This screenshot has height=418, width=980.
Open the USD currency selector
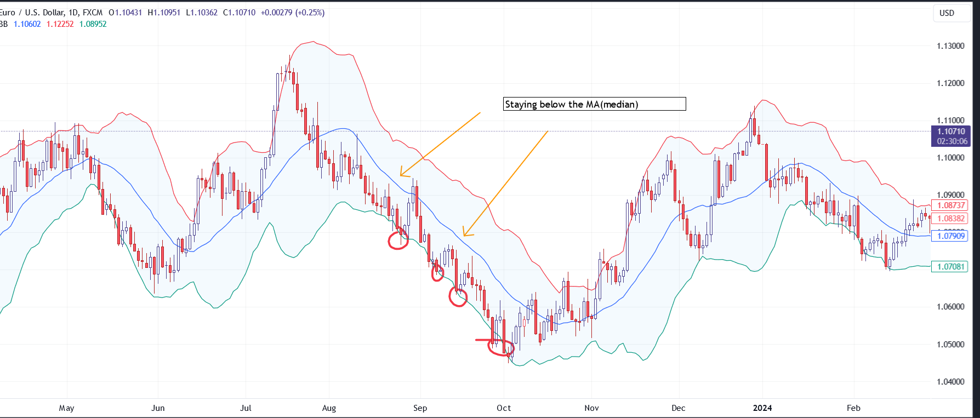point(947,13)
